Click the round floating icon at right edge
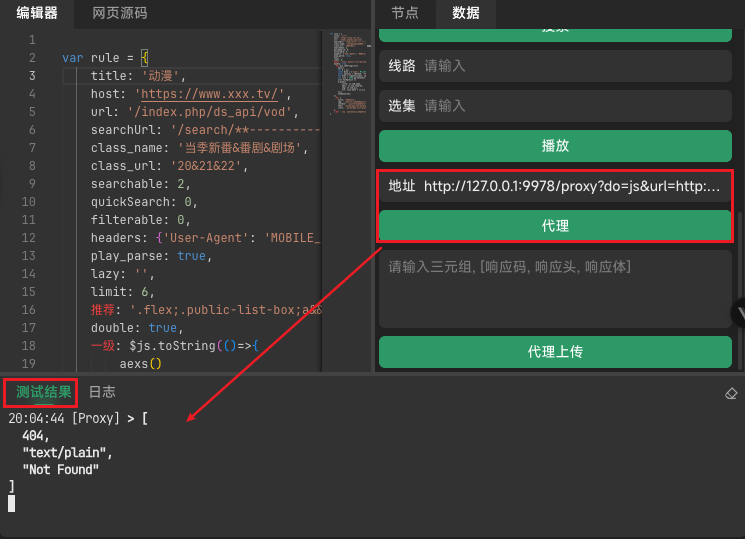Screen dimensions: 745x539 (740, 312)
